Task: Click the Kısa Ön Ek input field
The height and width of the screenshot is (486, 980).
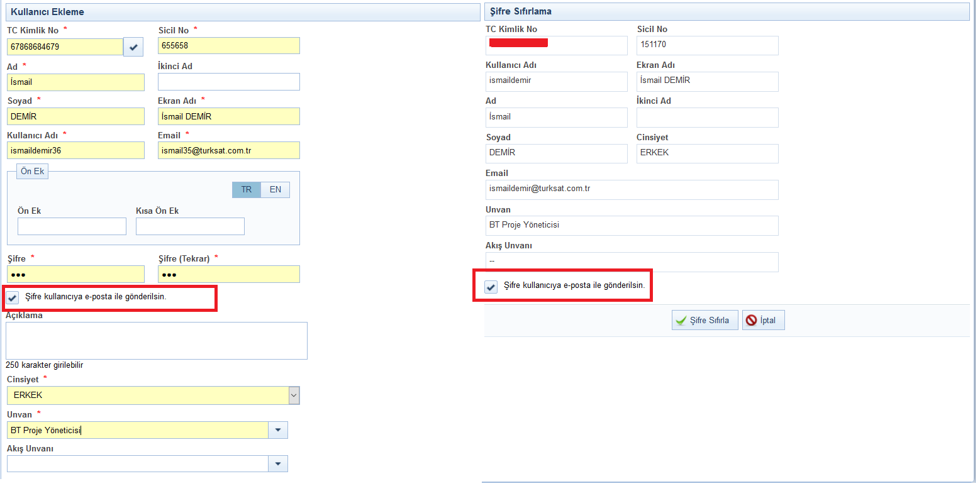Action: tap(190, 226)
